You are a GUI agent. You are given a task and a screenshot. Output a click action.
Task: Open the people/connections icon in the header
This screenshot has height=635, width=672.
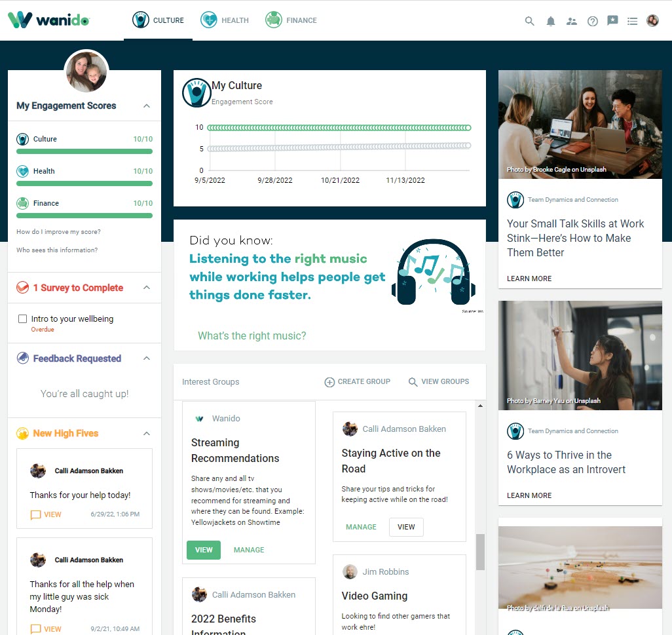(x=571, y=20)
